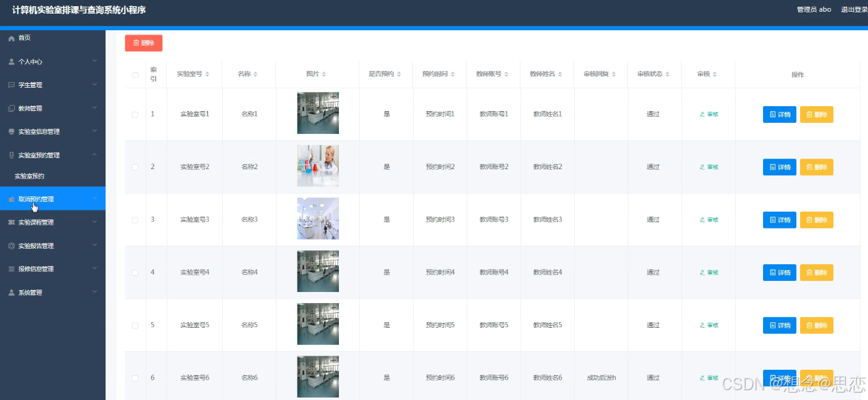Screen dimensions: 868x400
Task: Sort by 审核状态 column arrows
Action: tap(667, 74)
